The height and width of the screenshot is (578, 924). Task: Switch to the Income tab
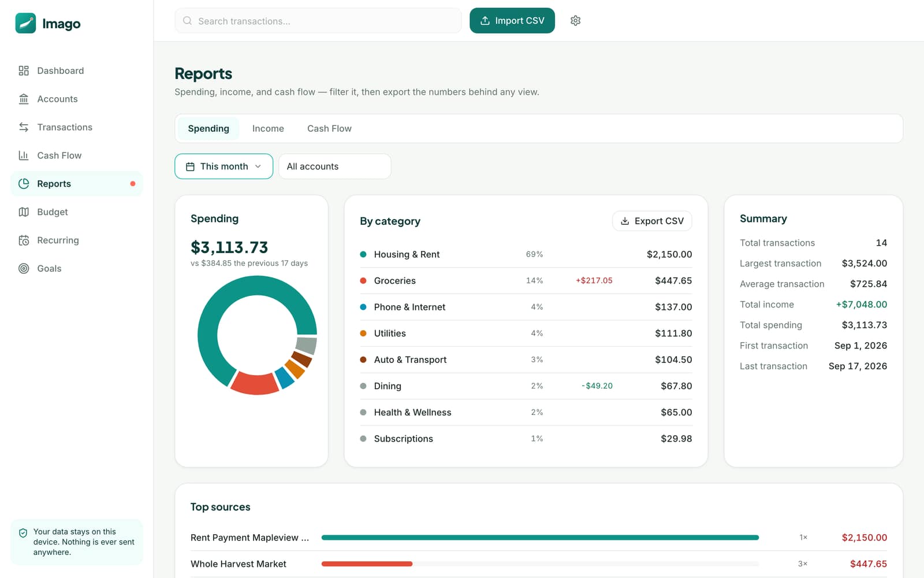(x=268, y=128)
